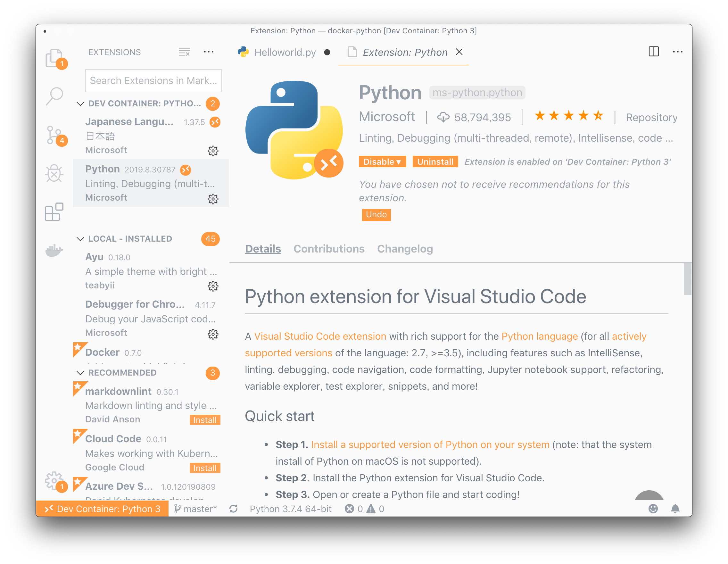Open the feedback smiley in status bar

(x=653, y=509)
